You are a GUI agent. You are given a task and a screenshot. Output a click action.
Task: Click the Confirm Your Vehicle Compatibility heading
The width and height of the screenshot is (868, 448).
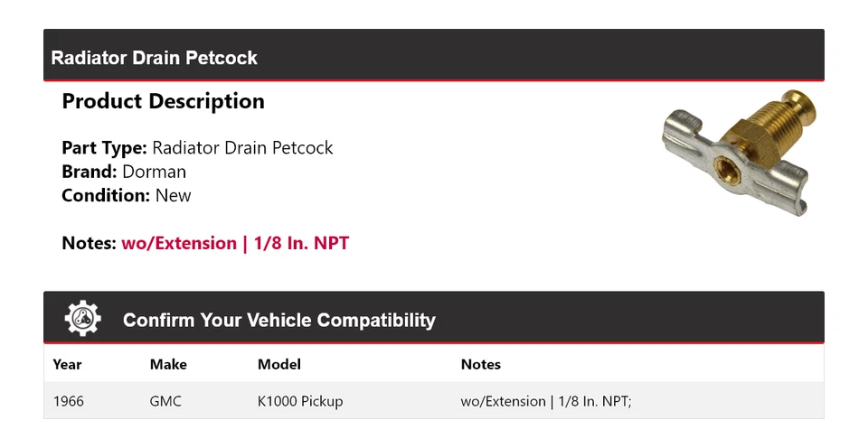[278, 321]
